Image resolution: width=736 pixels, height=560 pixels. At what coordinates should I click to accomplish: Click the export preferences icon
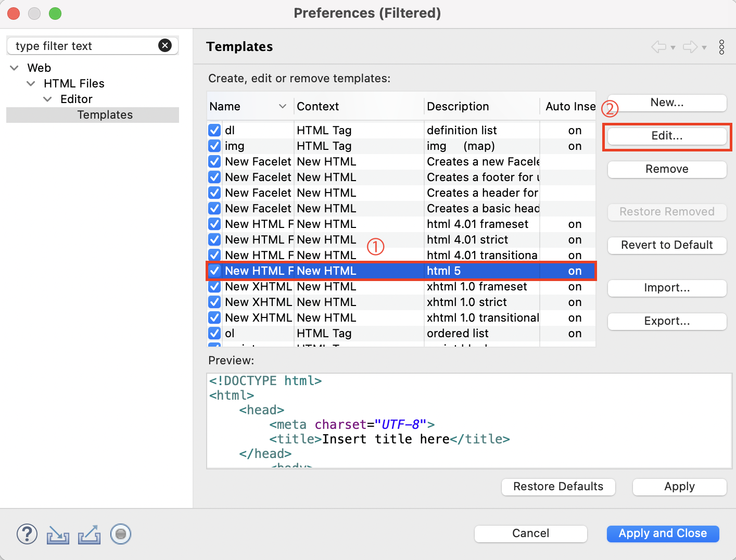(x=90, y=534)
